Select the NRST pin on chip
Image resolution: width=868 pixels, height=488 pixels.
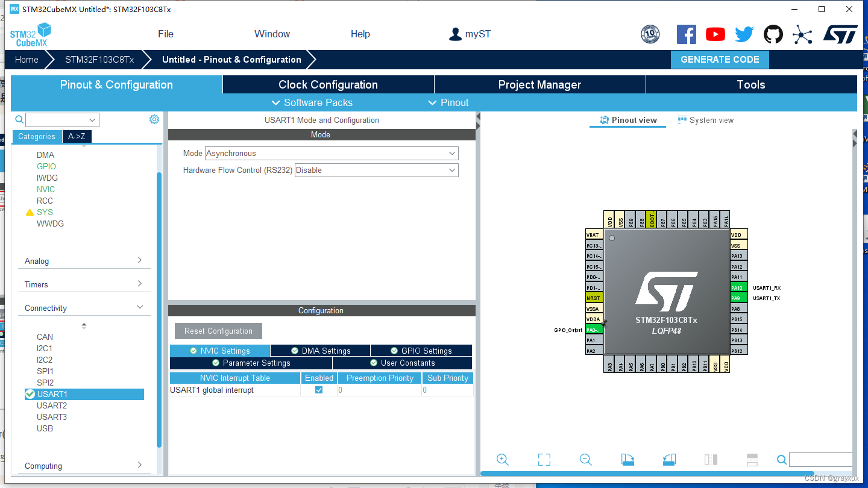pos(594,298)
